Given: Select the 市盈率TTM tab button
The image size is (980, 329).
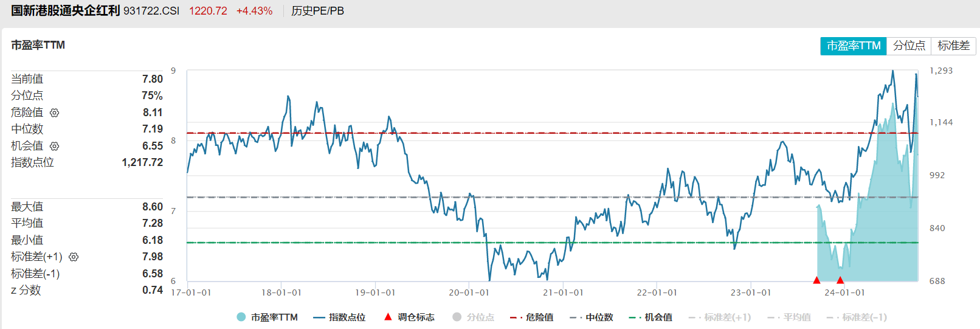Looking at the screenshot, I should (x=853, y=46).
